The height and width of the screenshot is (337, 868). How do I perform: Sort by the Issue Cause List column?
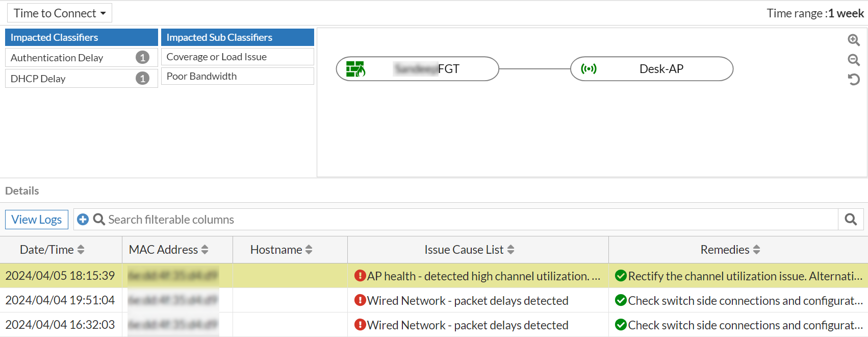(510, 250)
